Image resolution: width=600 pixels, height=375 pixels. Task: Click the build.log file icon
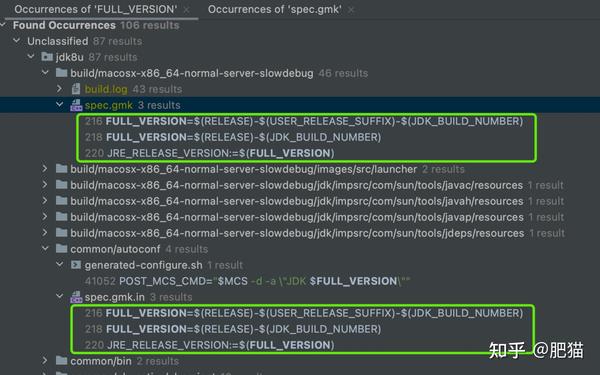pos(76,89)
